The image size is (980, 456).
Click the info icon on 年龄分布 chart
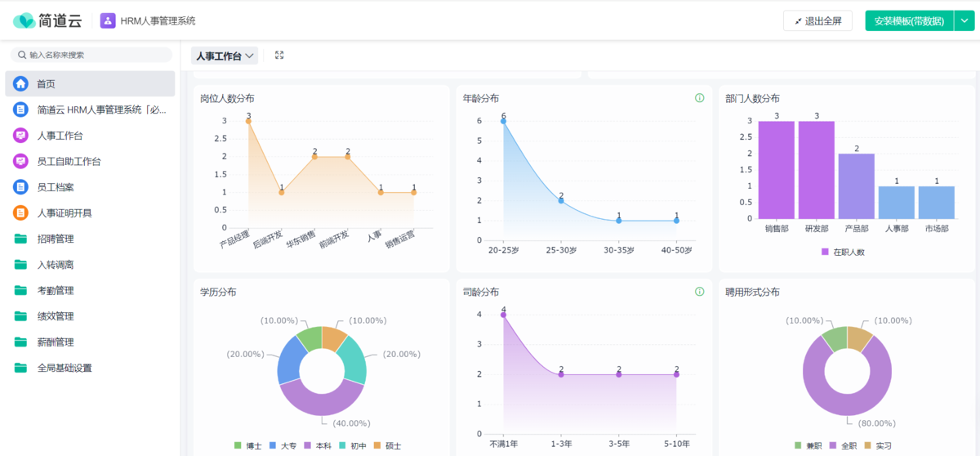pos(699,98)
